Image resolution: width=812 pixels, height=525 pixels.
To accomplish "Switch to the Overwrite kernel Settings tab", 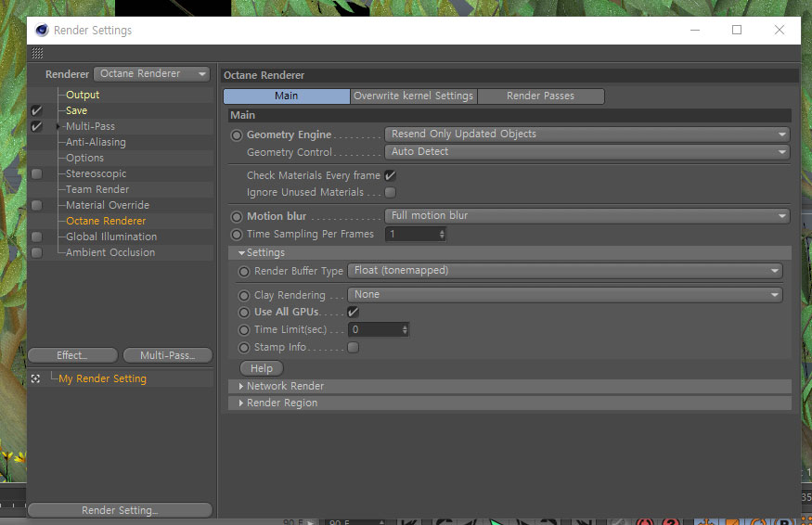I will [413, 96].
